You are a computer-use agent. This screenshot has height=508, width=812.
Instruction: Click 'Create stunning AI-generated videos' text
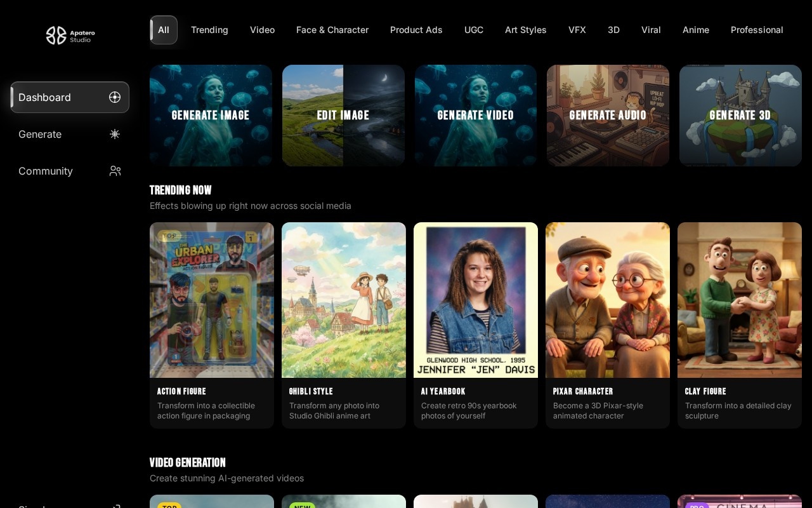[x=226, y=478]
